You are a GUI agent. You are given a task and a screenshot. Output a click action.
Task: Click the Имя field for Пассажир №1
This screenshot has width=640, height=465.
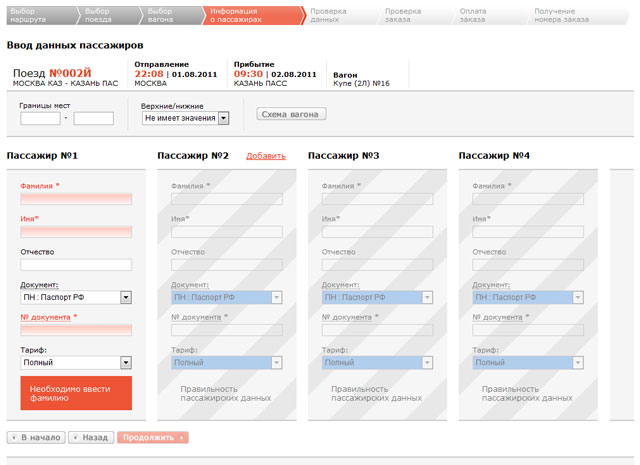[76, 232]
